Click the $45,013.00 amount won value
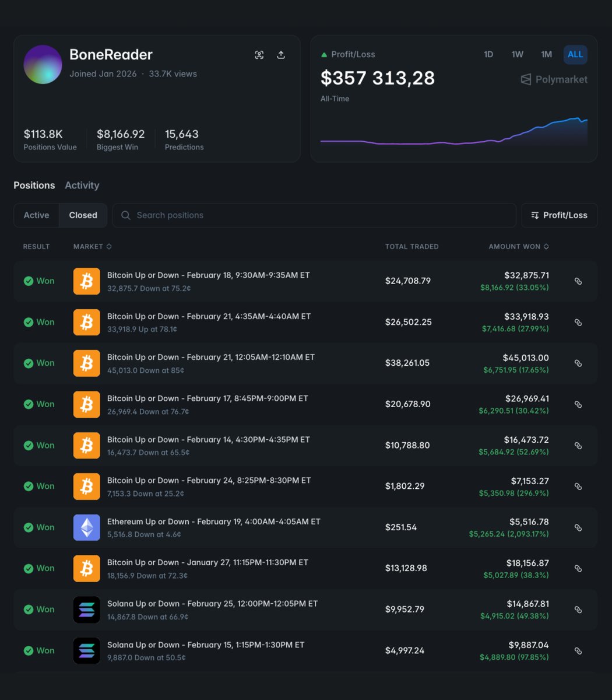 pos(526,358)
